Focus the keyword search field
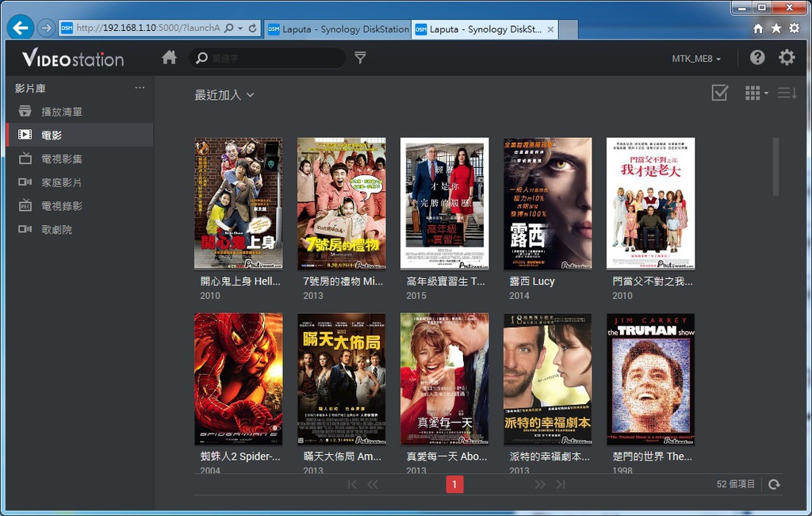The height and width of the screenshot is (516, 812). coord(267,58)
